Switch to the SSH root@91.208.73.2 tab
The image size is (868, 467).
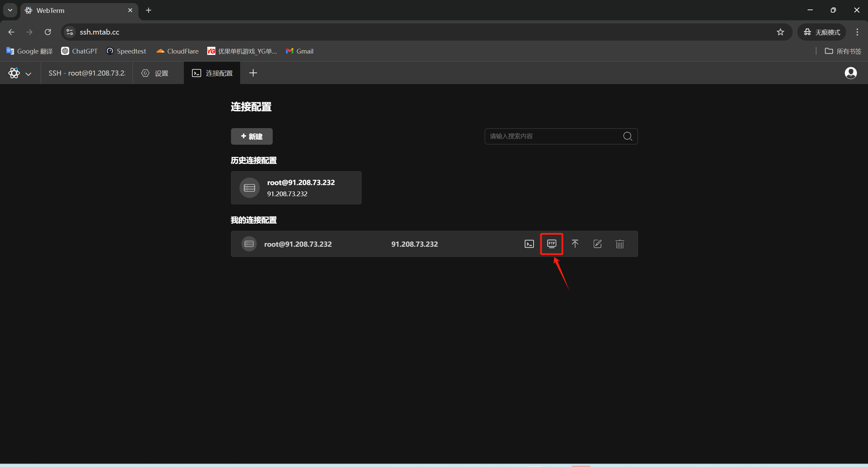click(87, 73)
